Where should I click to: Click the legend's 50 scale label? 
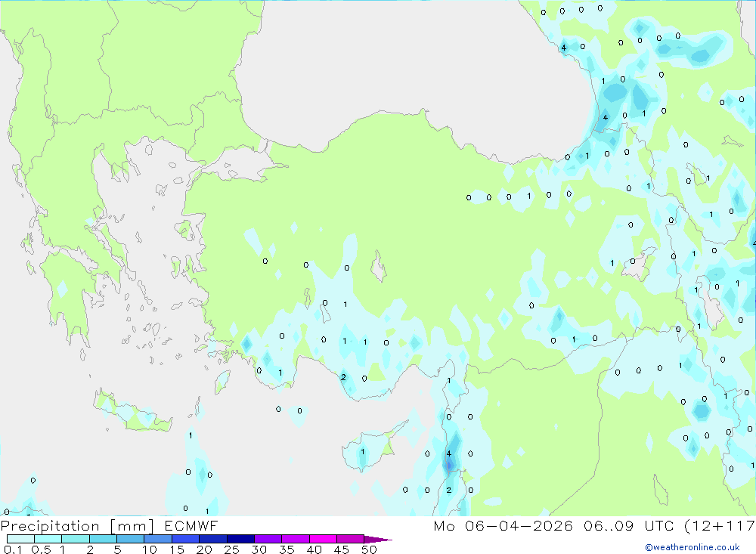(x=369, y=549)
